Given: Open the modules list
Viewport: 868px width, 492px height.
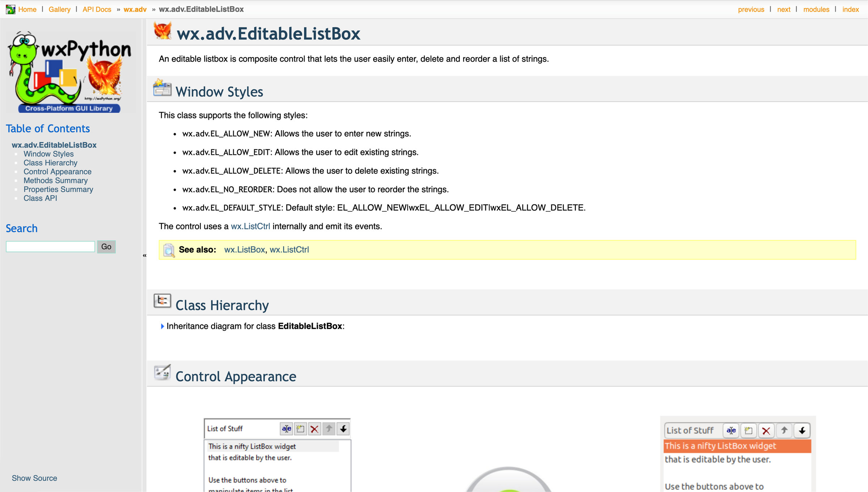Looking at the screenshot, I should [x=816, y=9].
